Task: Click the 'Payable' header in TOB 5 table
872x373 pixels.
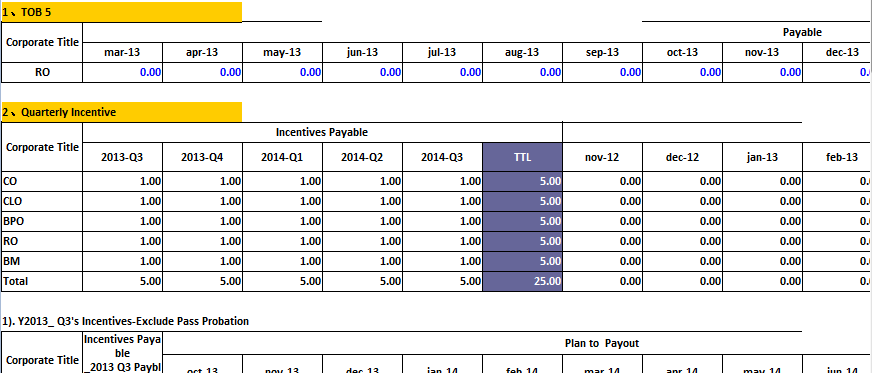Action: point(802,32)
